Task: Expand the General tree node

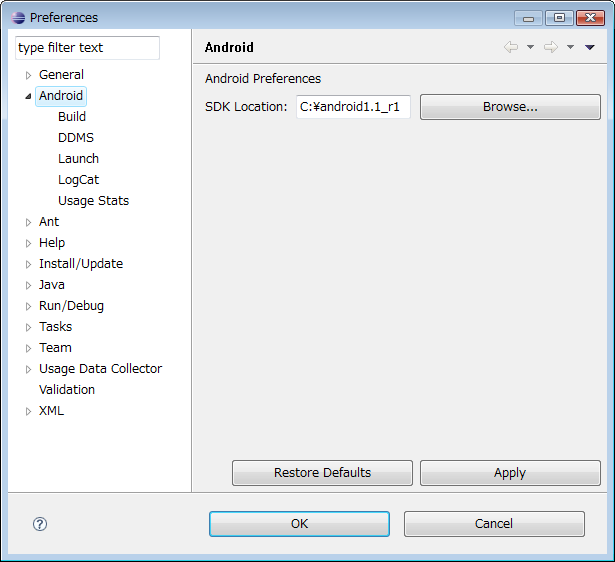Action: [x=28, y=75]
